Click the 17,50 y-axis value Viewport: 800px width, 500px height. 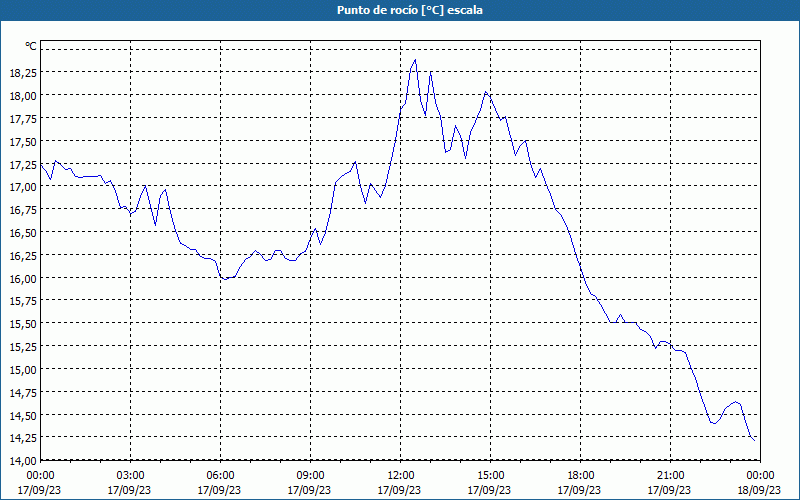tap(23, 141)
